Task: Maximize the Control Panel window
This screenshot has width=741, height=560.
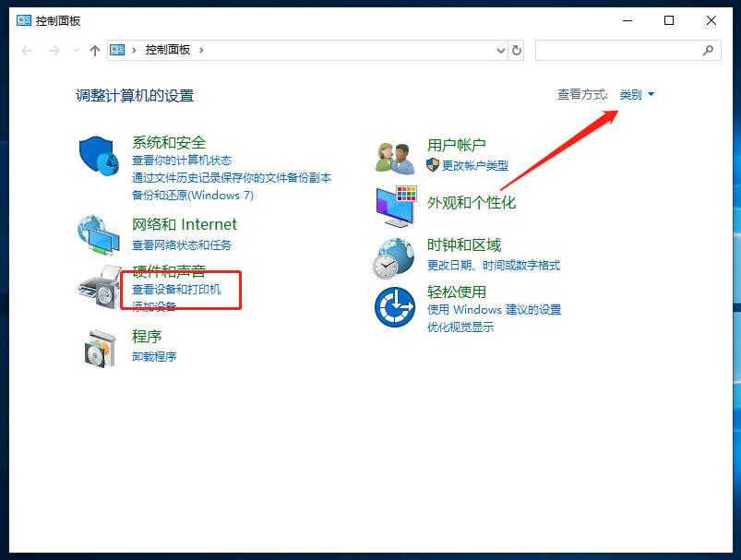Action: point(669,21)
